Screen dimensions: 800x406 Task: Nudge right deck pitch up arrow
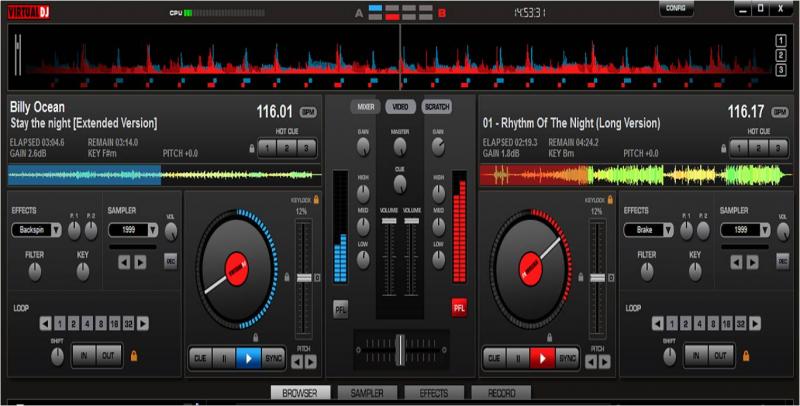click(604, 362)
